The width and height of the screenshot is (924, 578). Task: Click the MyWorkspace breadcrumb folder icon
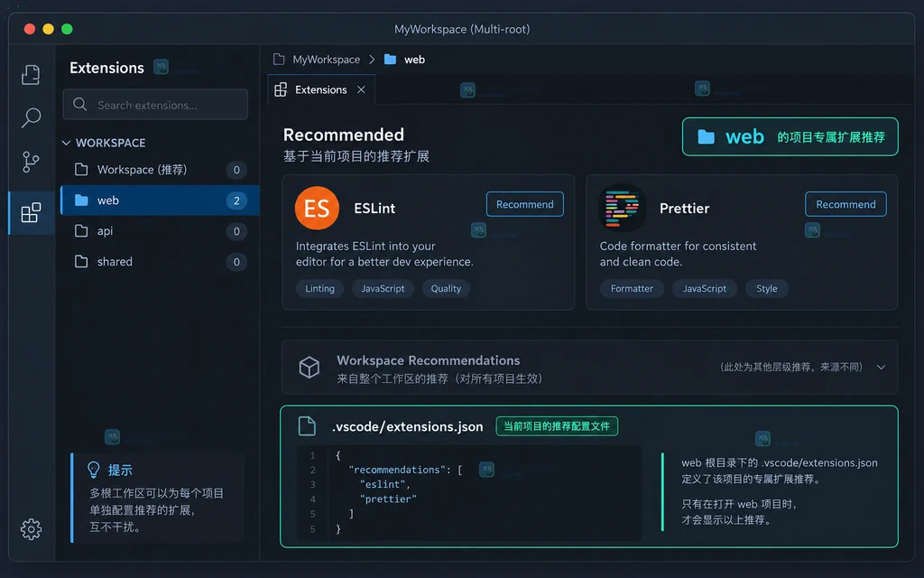[279, 59]
